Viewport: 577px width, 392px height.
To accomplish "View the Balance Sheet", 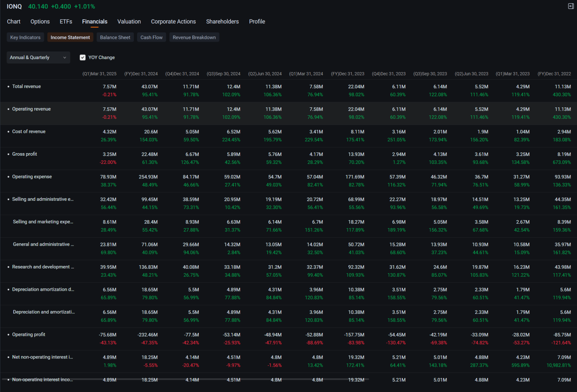I will [115, 37].
